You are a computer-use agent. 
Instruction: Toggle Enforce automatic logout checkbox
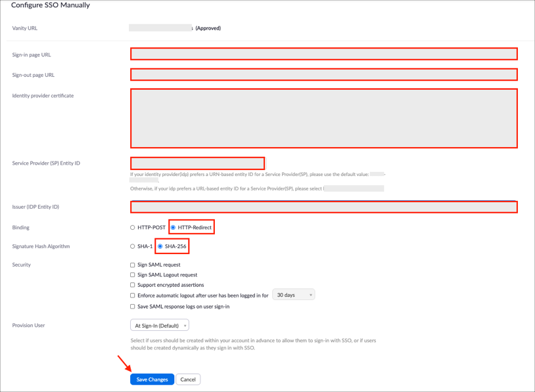[x=133, y=295]
